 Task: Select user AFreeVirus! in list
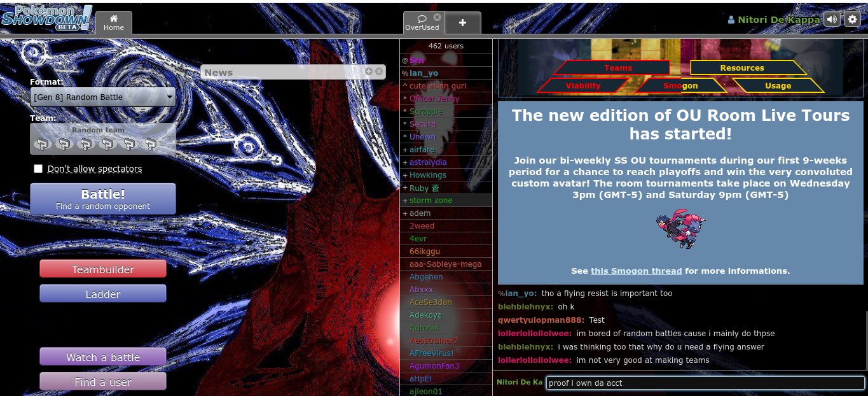(x=446, y=353)
